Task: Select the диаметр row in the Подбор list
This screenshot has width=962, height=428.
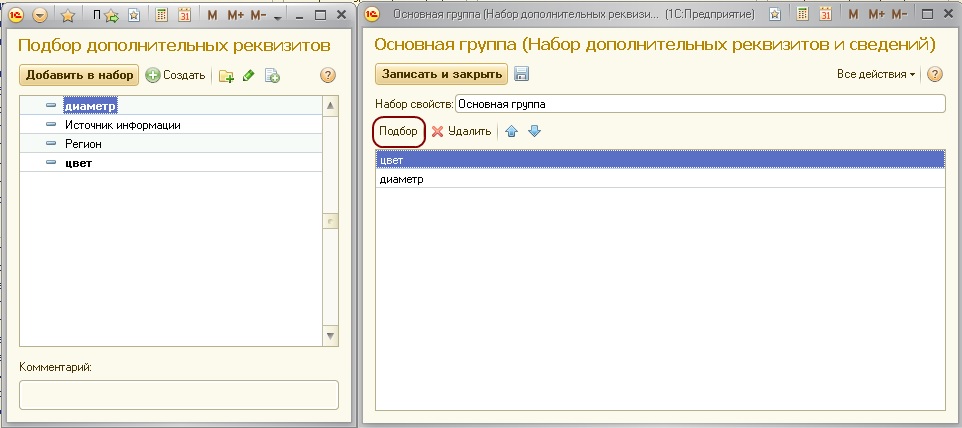Action: click(171, 106)
